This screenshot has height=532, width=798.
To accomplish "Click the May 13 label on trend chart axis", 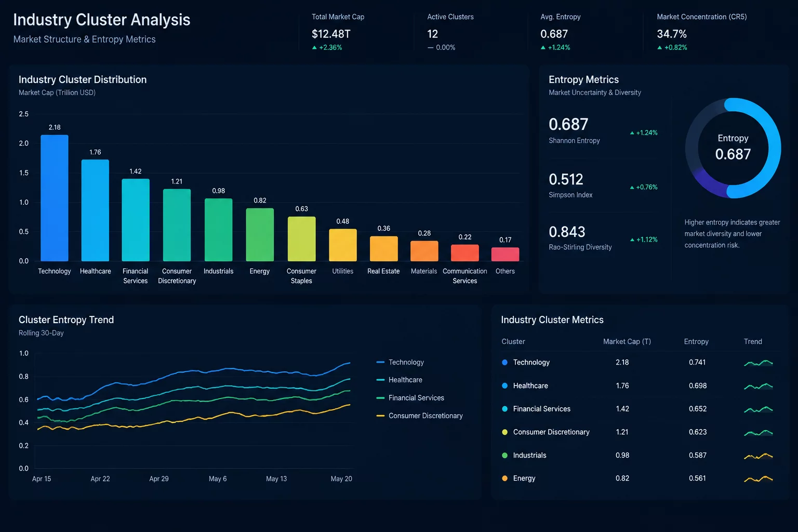I will 276,478.
